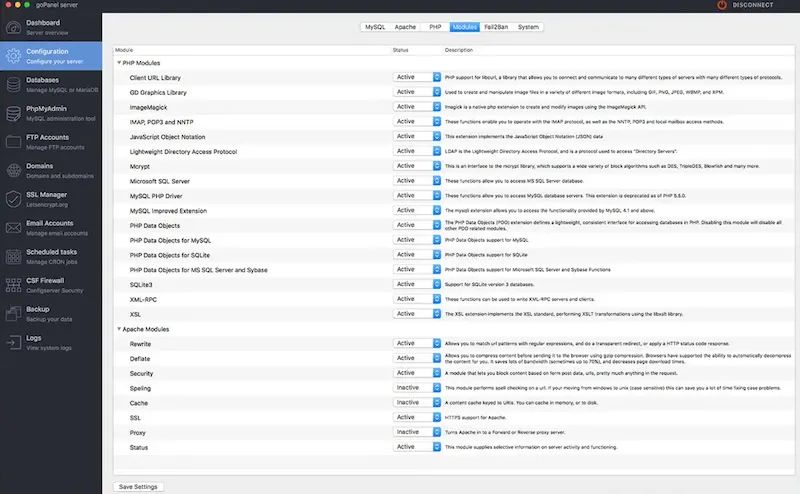
Task: Select the Proxy module name
Action: 138,433
